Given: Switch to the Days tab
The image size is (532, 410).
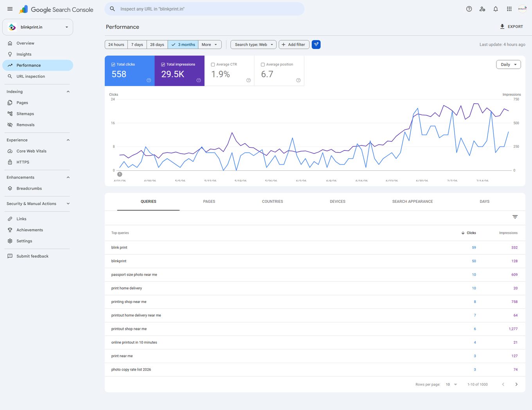Looking at the screenshot, I should tap(485, 202).
